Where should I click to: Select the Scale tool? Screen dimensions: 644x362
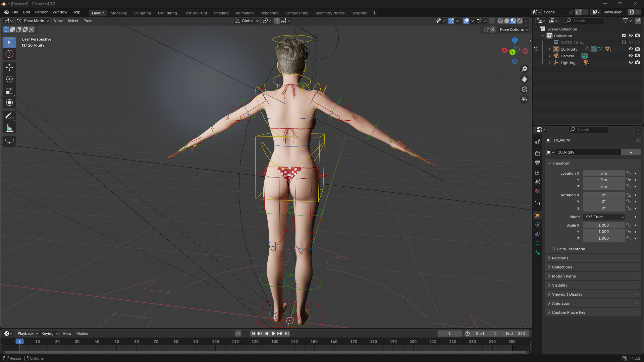coord(9,91)
